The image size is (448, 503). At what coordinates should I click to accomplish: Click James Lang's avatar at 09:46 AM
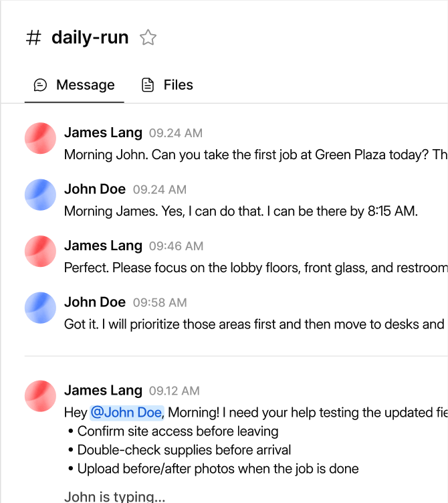click(40, 252)
